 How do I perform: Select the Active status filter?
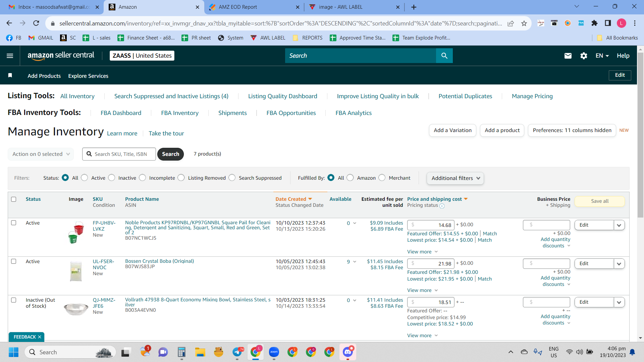[x=85, y=178]
